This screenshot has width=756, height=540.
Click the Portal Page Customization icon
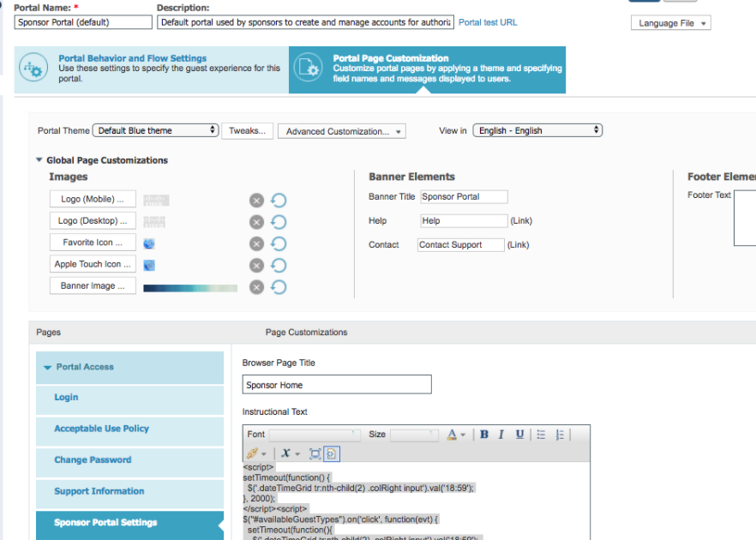[x=308, y=68]
